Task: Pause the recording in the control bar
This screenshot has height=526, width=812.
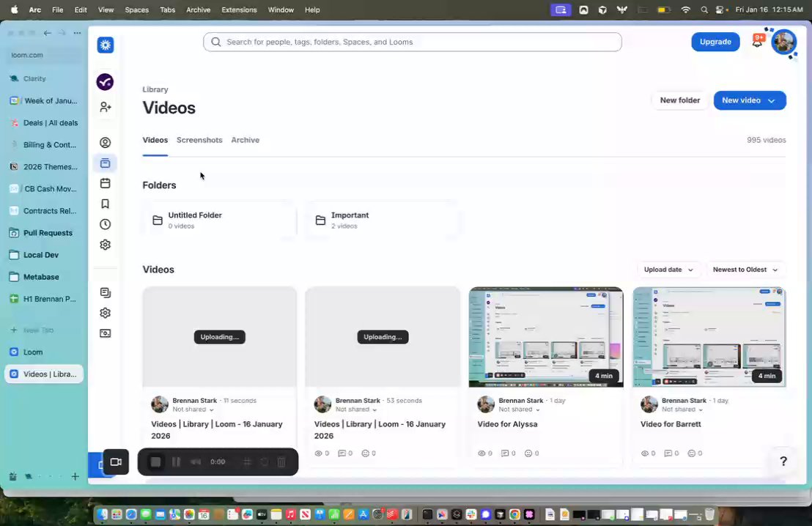Action: (x=176, y=462)
